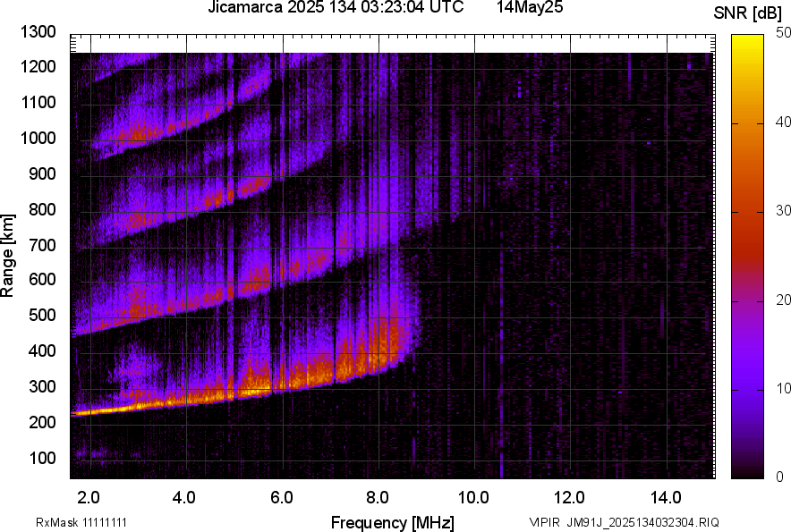The height and width of the screenshot is (532, 791).
Task: Click range tick label 500
Action: (x=42, y=315)
